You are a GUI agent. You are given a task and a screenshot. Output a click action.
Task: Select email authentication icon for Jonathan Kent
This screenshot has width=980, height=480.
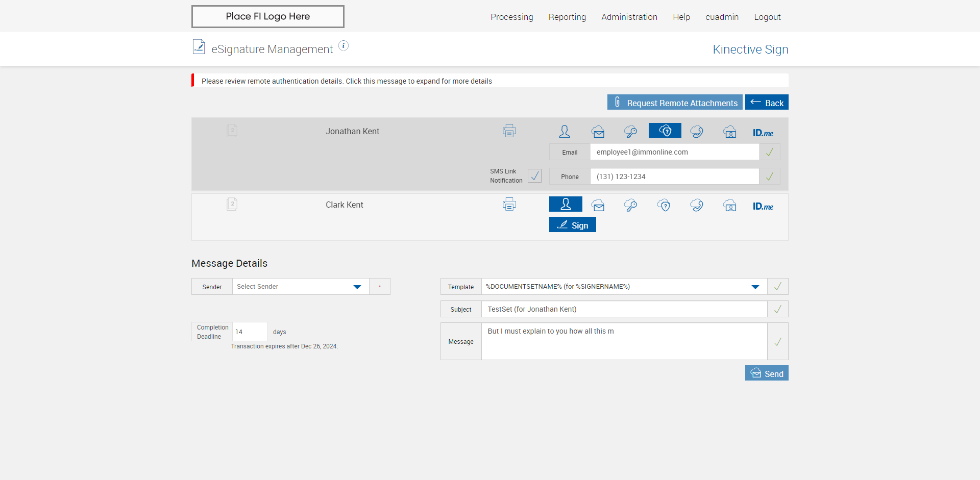click(598, 132)
